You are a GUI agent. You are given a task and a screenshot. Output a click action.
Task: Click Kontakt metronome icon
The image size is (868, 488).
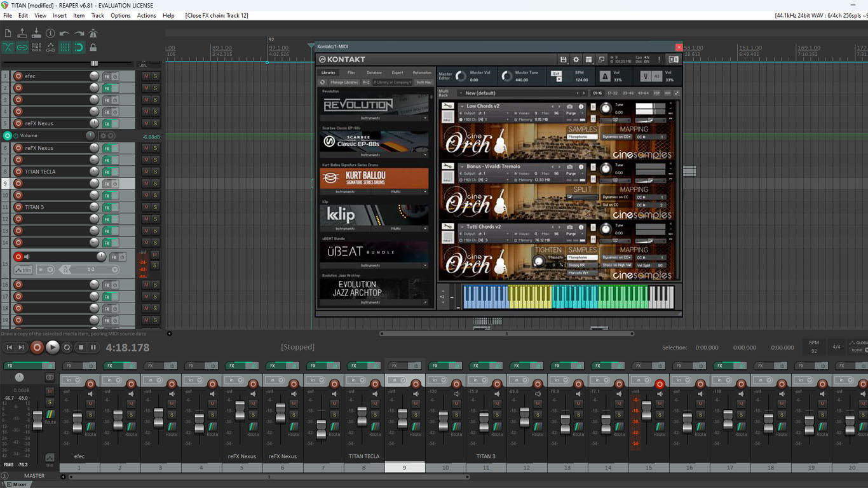point(605,76)
